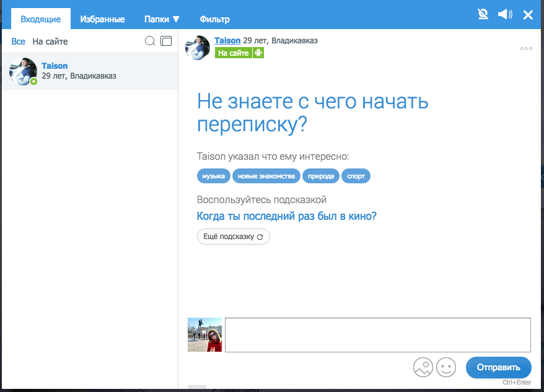Open the emoji smiley picker
Viewport: 544px width, 392px height.
tap(446, 367)
